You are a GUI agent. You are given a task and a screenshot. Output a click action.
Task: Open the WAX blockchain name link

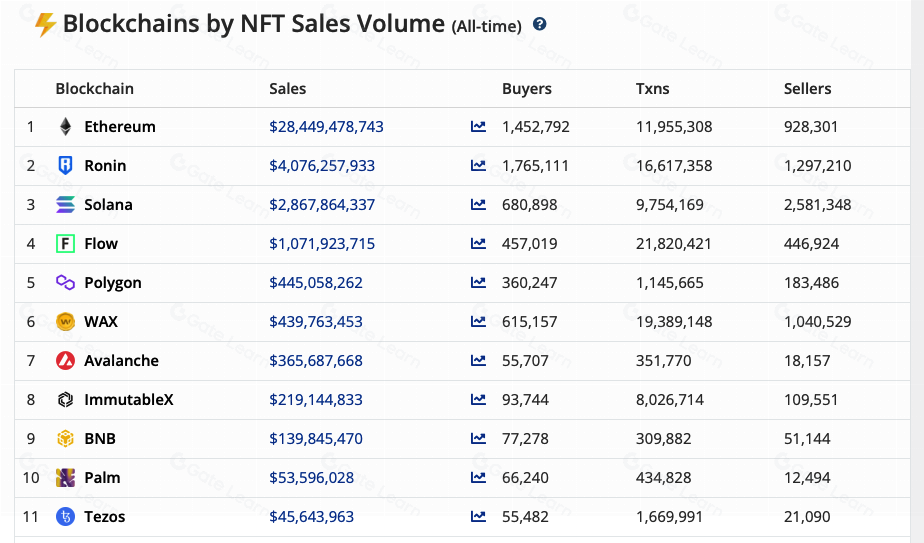tap(101, 321)
